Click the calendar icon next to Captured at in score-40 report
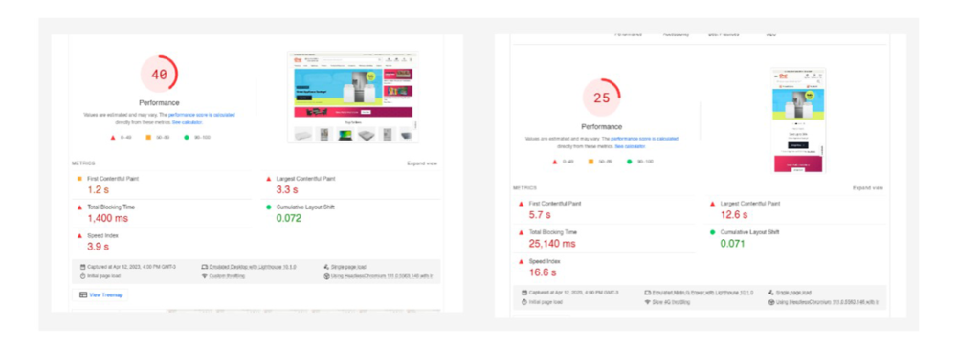 pyautogui.click(x=82, y=267)
